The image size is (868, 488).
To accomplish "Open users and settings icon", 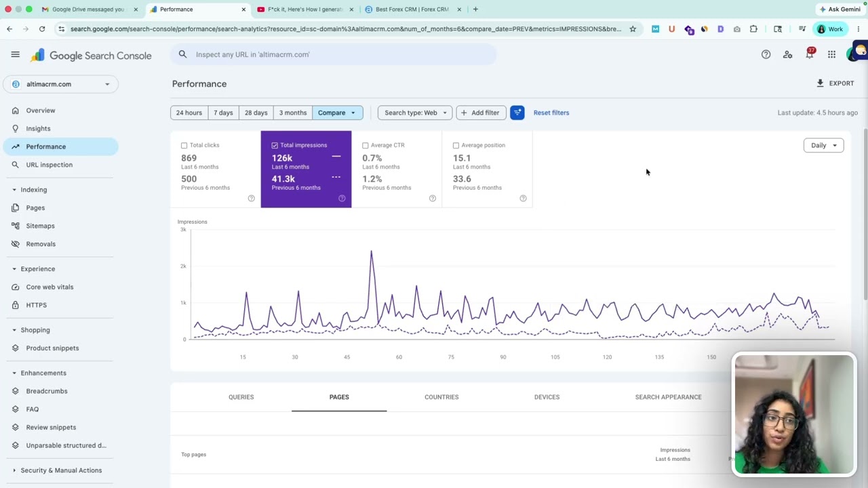I will pyautogui.click(x=787, y=54).
